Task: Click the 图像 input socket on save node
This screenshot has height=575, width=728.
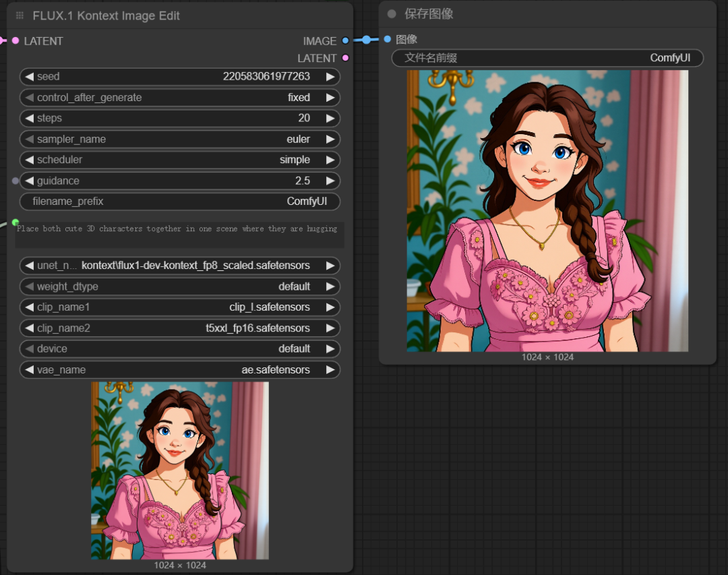Action: [387, 40]
